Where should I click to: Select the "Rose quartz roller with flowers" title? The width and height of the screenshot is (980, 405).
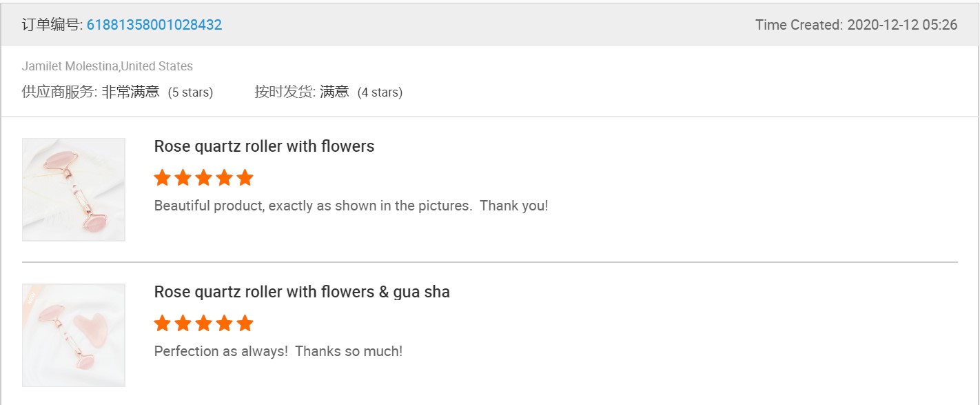(264, 146)
